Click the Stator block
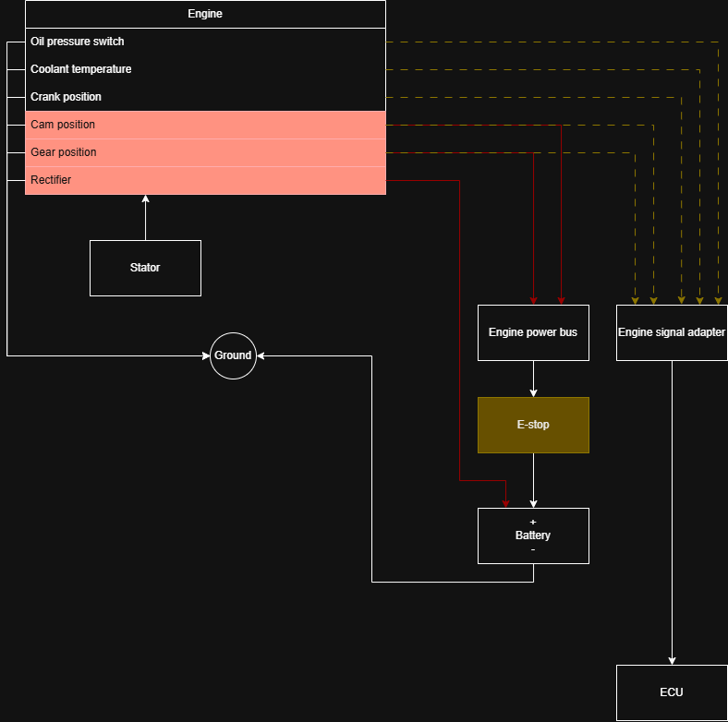The image size is (728, 722). tap(145, 268)
